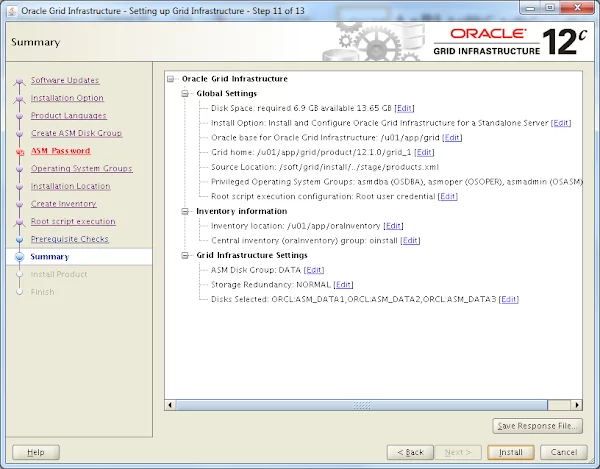Edit the Oracle base path

[452, 137]
